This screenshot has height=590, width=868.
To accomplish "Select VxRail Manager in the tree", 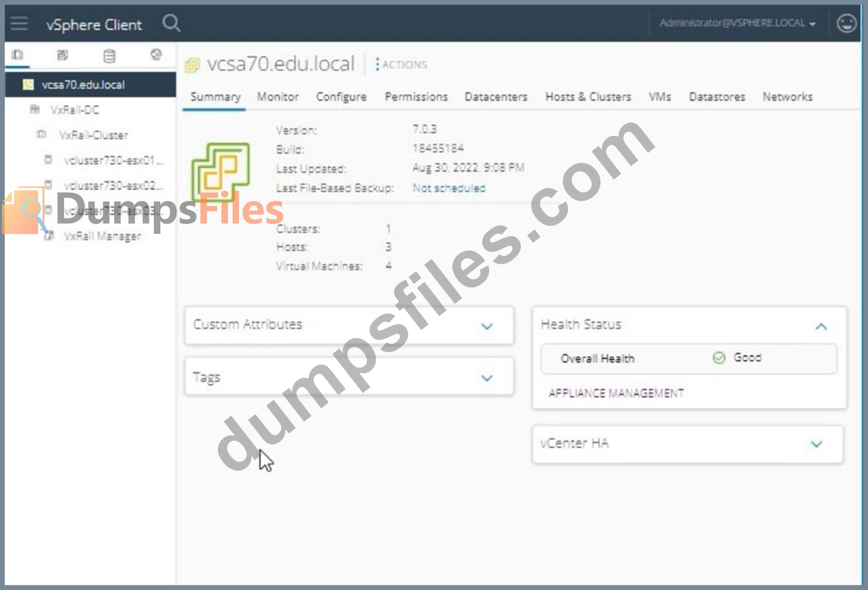I will 102,236.
